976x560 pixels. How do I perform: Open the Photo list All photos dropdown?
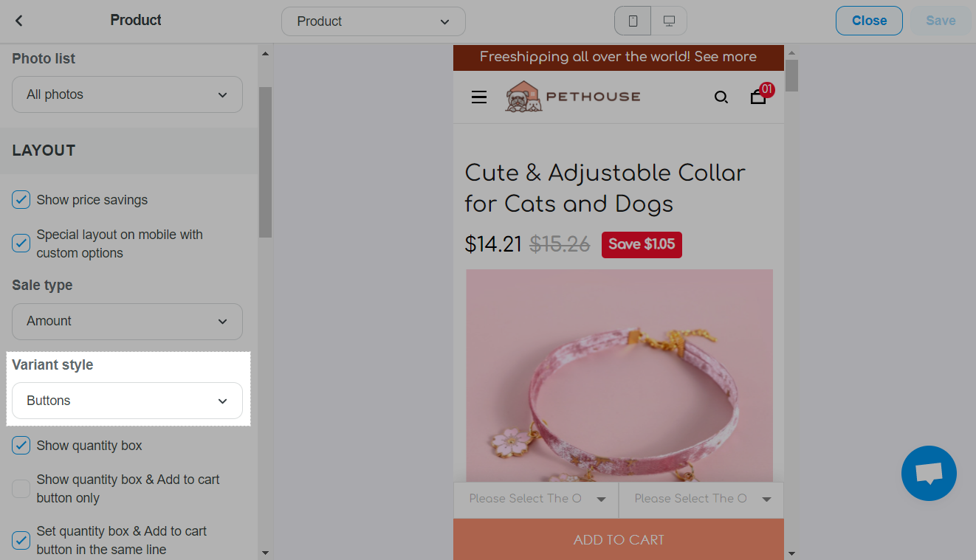[x=127, y=94]
